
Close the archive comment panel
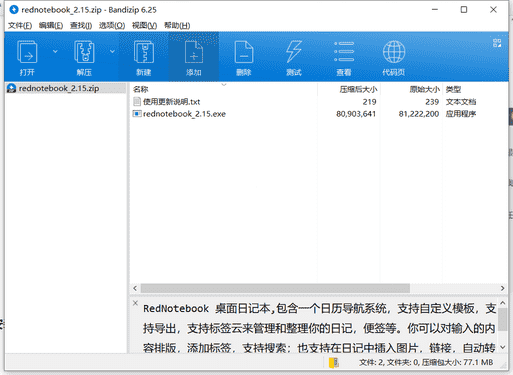pos(135,303)
